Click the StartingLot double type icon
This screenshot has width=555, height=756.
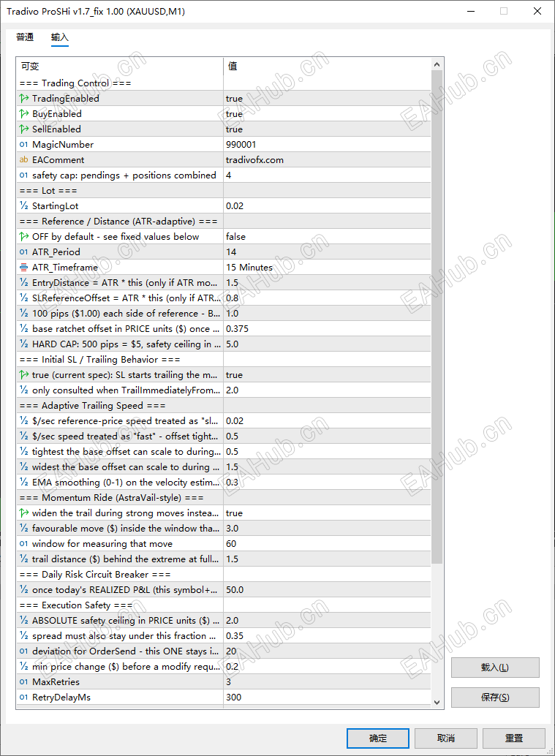coord(23,206)
